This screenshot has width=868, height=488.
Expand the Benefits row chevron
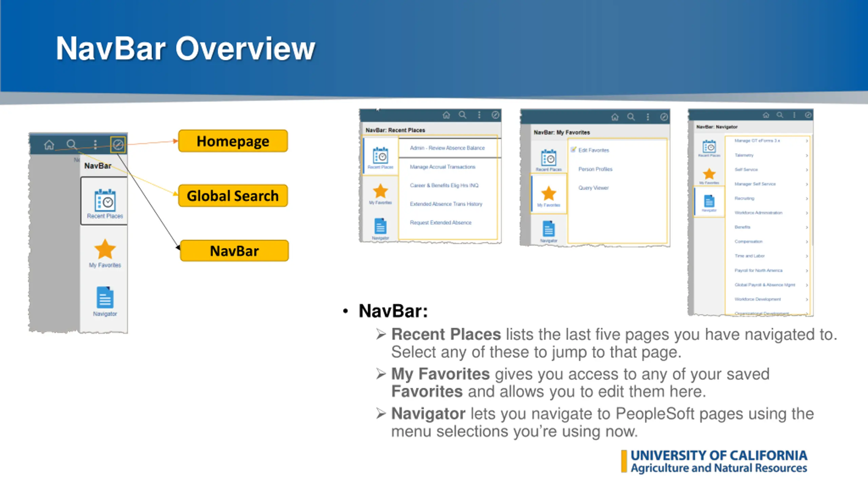tap(807, 227)
